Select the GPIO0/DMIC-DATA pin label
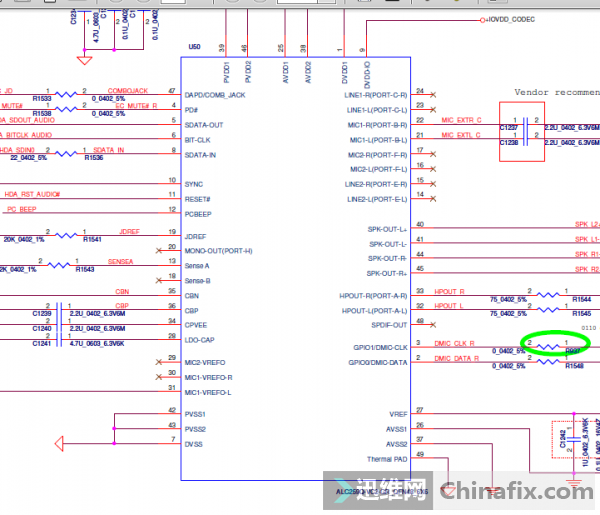 (378, 362)
